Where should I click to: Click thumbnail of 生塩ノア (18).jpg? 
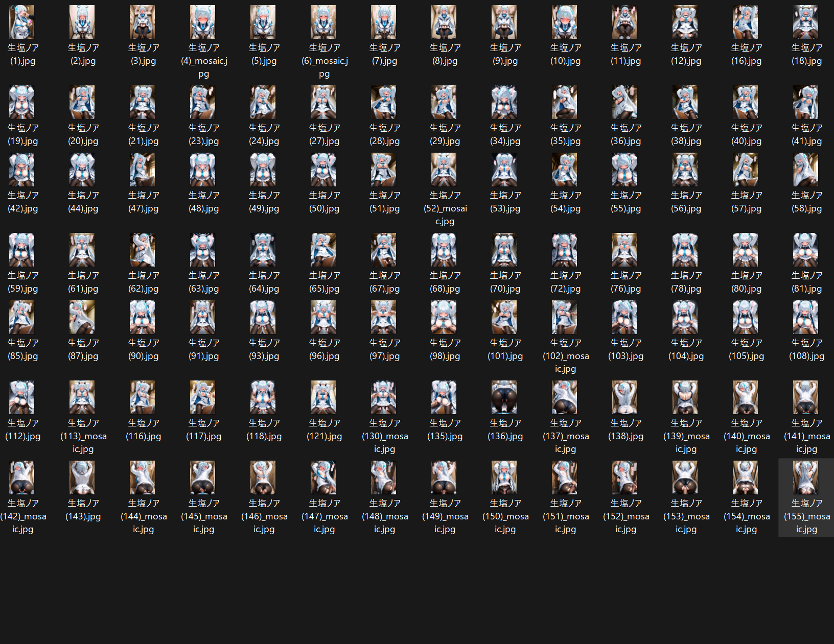(806, 22)
